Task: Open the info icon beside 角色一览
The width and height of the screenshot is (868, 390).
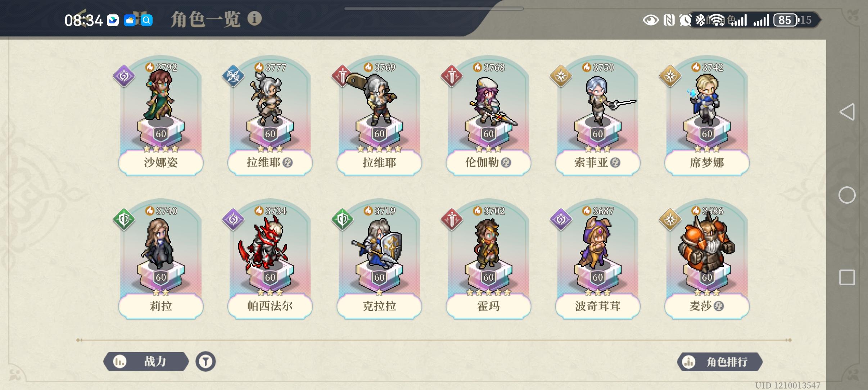Action: (x=254, y=18)
